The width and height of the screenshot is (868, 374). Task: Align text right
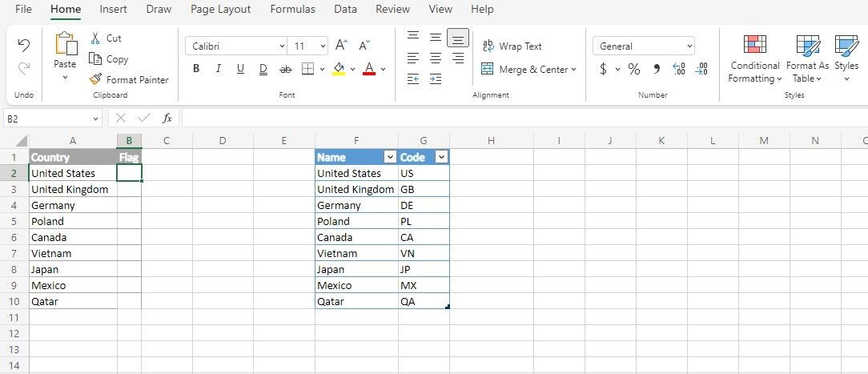coord(458,58)
